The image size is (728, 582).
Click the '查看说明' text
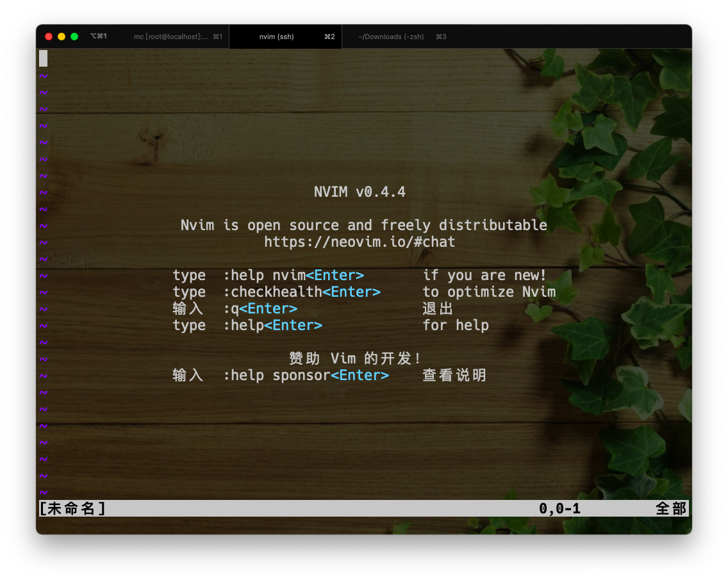coord(454,376)
